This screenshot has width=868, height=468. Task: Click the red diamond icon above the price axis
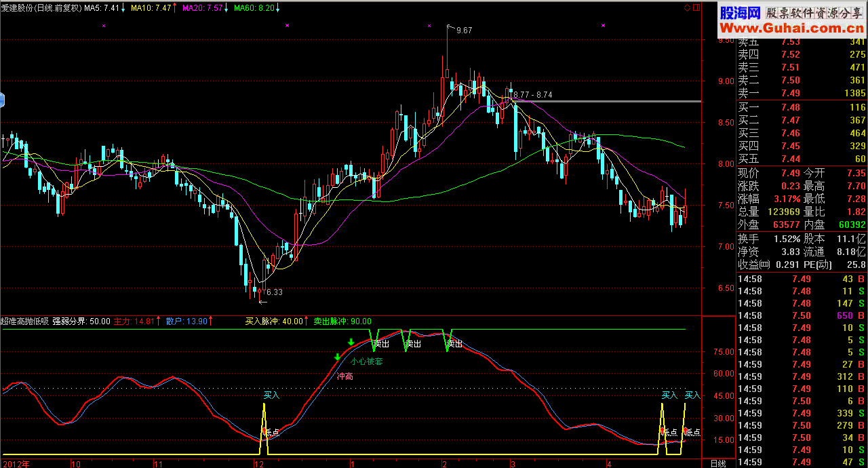coord(688,8)
